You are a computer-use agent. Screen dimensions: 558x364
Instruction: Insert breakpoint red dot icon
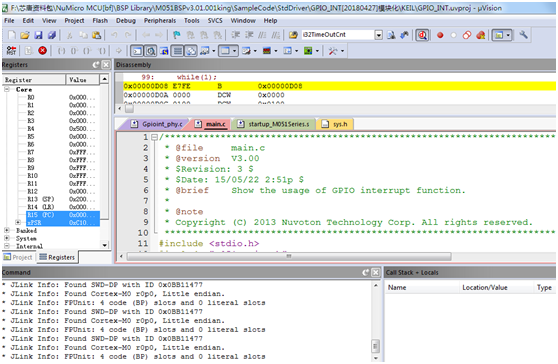coord(440,35)
